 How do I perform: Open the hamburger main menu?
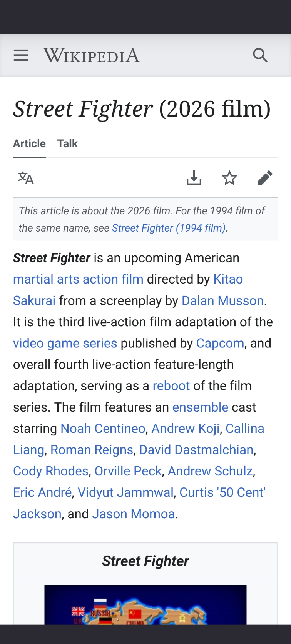click(21, 55)
